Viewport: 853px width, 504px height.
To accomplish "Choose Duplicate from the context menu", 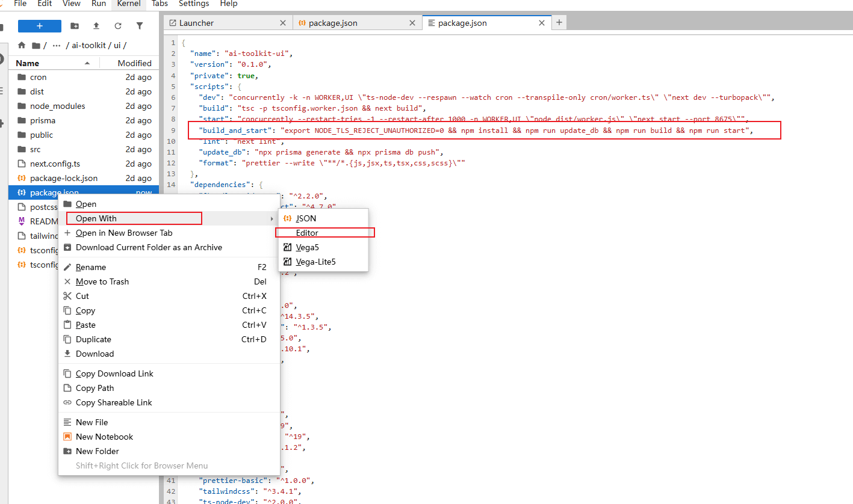I will [169, 339].
